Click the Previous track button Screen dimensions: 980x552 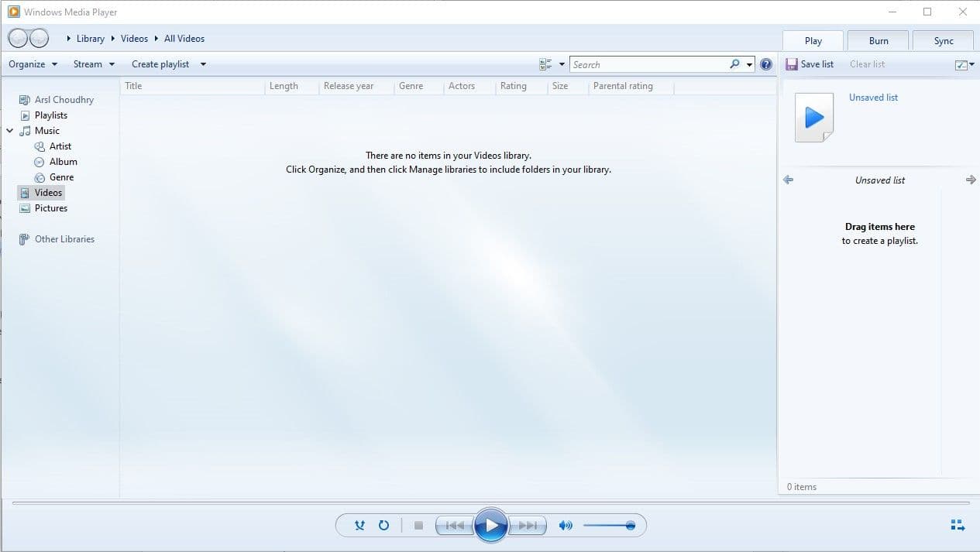(455, 526)
